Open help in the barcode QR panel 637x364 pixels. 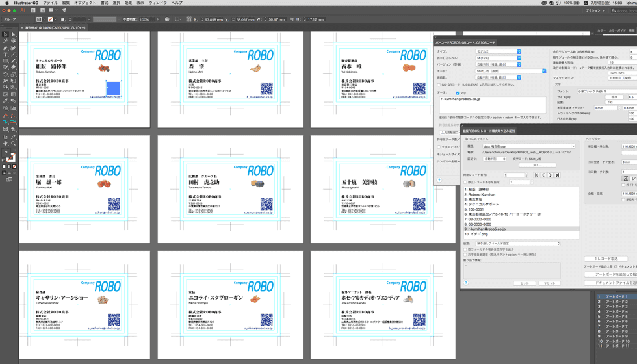[x=439, y=179]
